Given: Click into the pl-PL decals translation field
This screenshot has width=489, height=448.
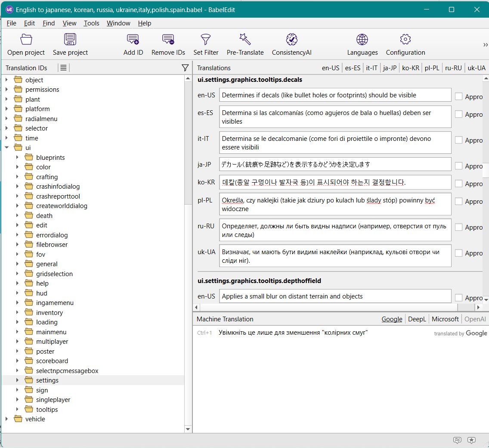Looking at the screenshot, I should pos(335,204).
